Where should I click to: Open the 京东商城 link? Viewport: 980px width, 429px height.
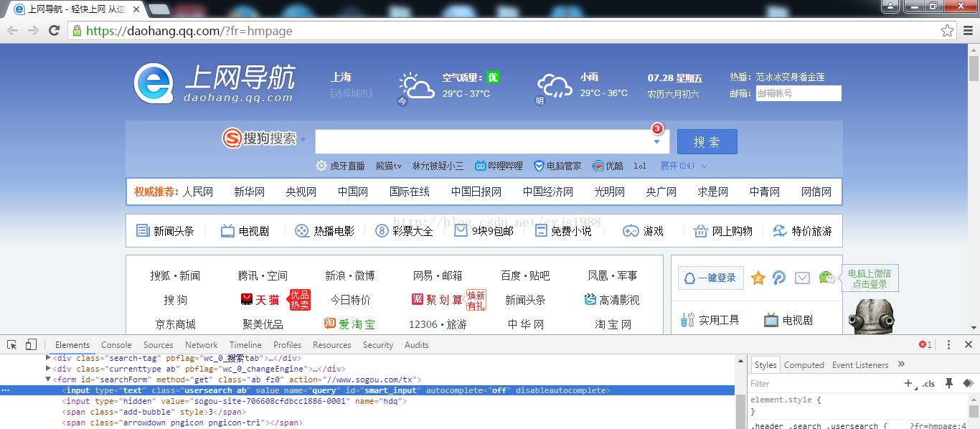pos(176,324)
